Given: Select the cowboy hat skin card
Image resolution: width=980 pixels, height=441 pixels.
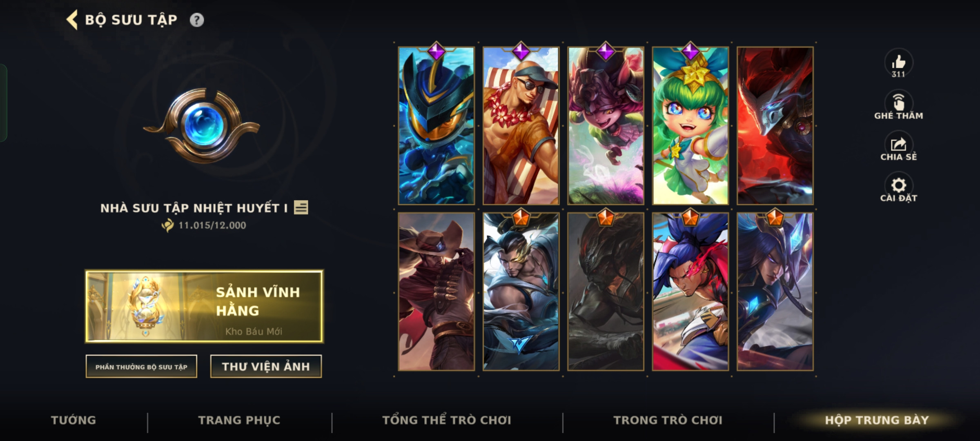Looking at the screenshot, I should click(x=437, y=292).
